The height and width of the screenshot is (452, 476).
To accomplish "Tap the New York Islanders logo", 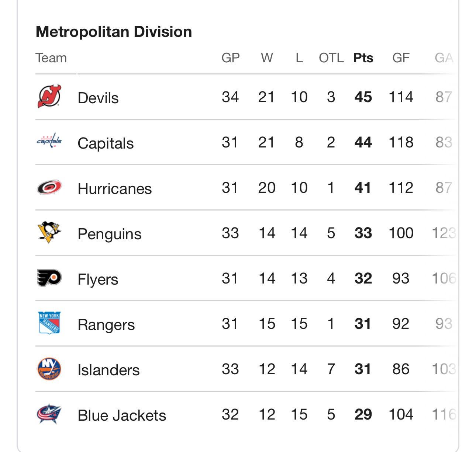I will coord(49,369).
